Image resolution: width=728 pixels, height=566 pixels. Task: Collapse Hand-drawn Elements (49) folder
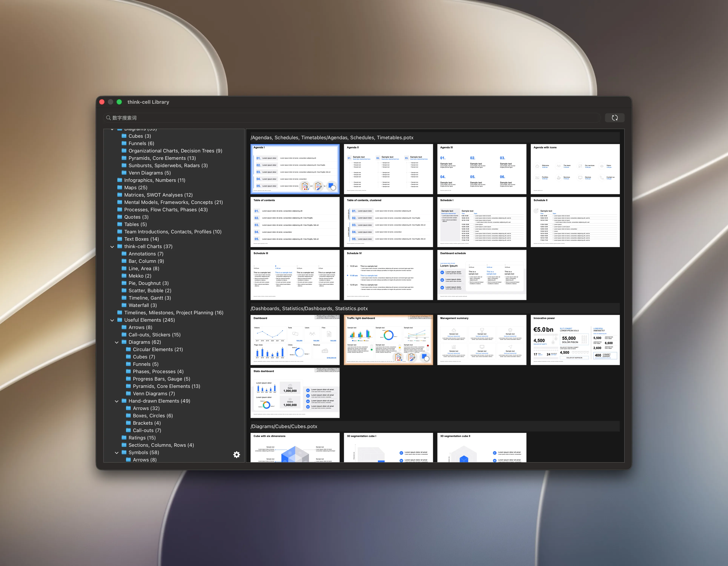pyautogui.click(x=117, y=401)
